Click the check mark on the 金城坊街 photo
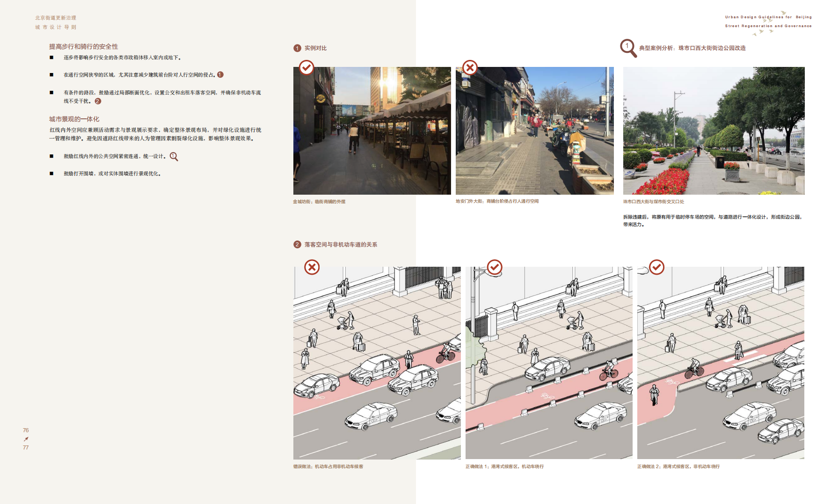This screenshot has width=831, height=504. [x=306, y=68]
